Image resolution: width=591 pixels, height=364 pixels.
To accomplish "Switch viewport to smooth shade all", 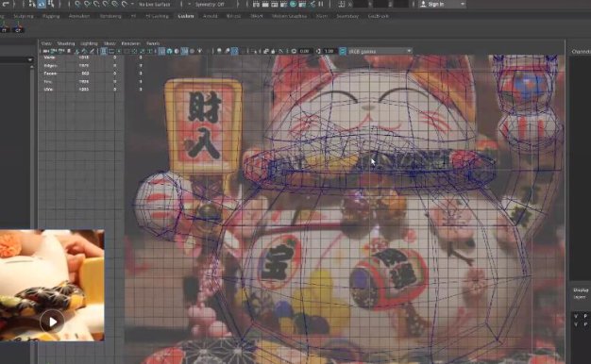I will [x=169, y=51].
